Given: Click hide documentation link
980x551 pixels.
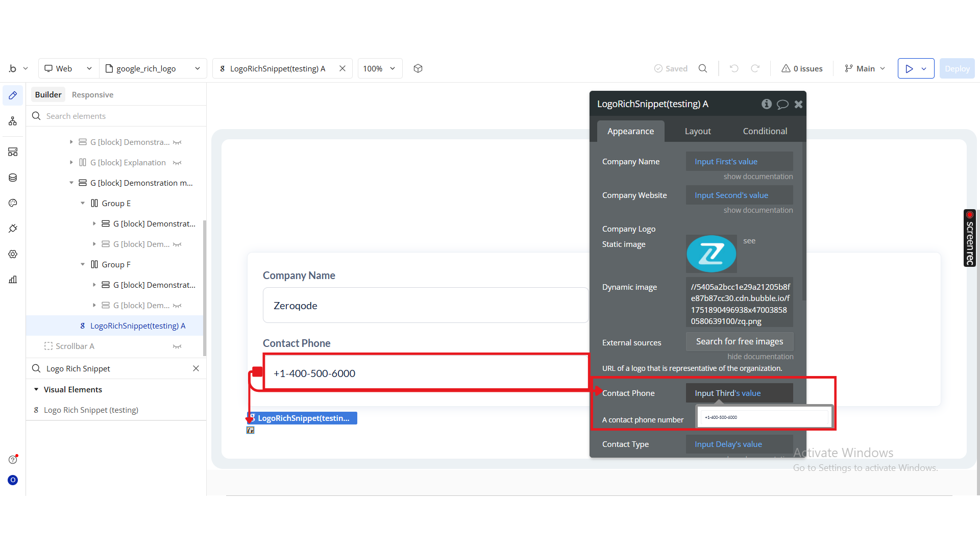Looking at the screenshot, I should coord(760,357).
